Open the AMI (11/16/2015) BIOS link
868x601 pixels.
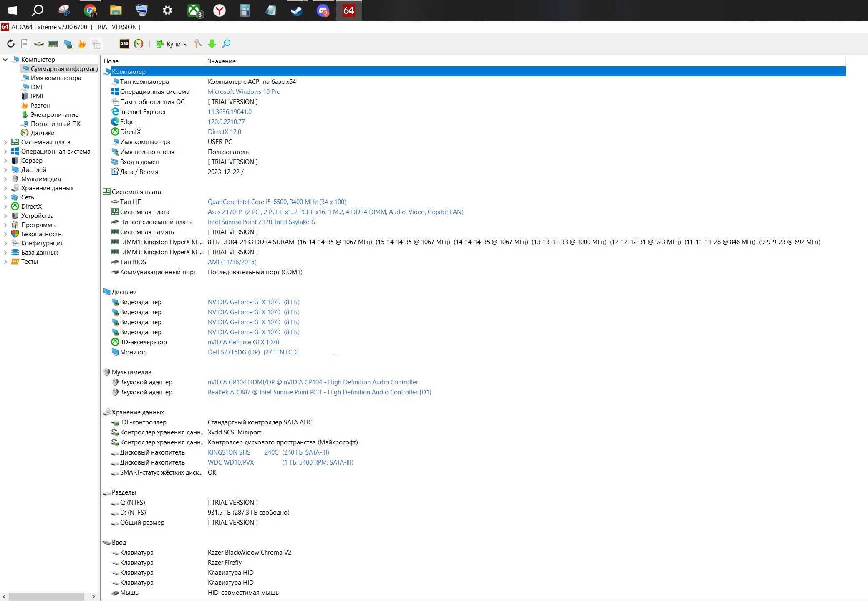[x=232, y=262]
